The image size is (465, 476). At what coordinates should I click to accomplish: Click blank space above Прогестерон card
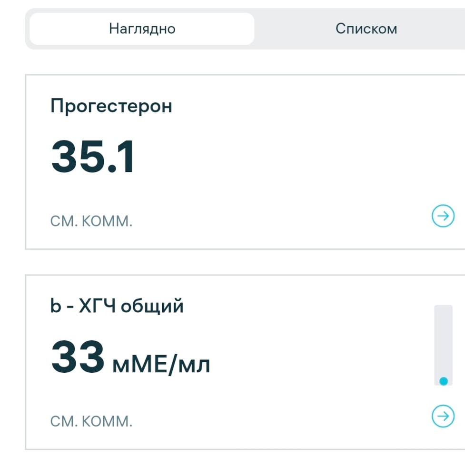238,62
